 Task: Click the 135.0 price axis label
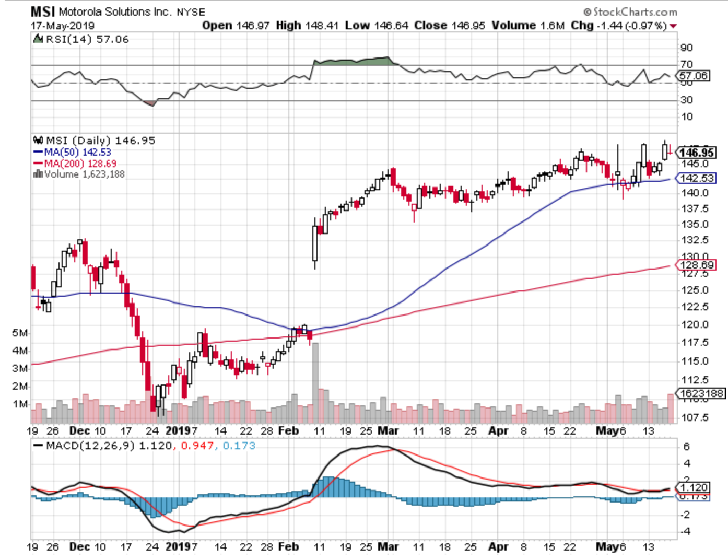click(x=695, y=224)
